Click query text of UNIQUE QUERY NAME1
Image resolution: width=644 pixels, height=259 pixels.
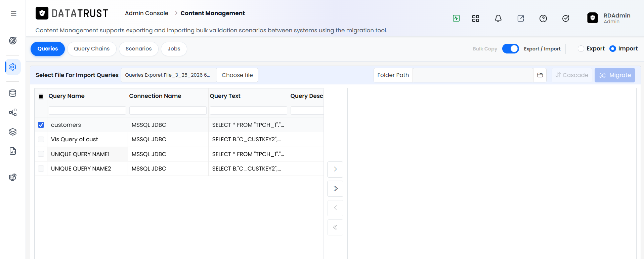click(248, 154)
